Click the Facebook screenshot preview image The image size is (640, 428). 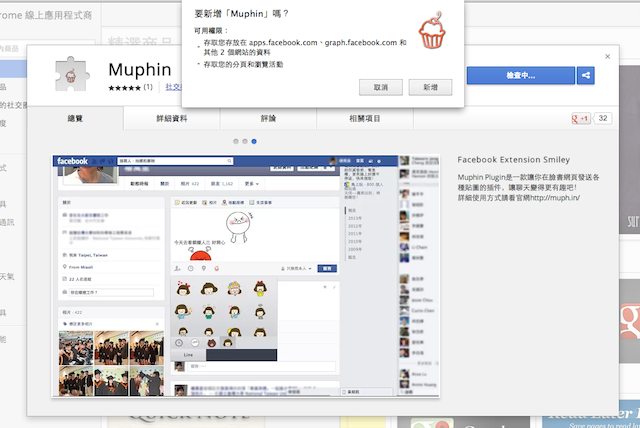[246, 276]
